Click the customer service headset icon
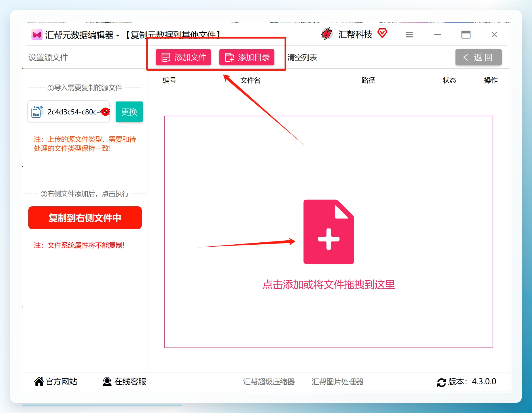The height and width of the screenshot is (413, 532). (107, 382)
